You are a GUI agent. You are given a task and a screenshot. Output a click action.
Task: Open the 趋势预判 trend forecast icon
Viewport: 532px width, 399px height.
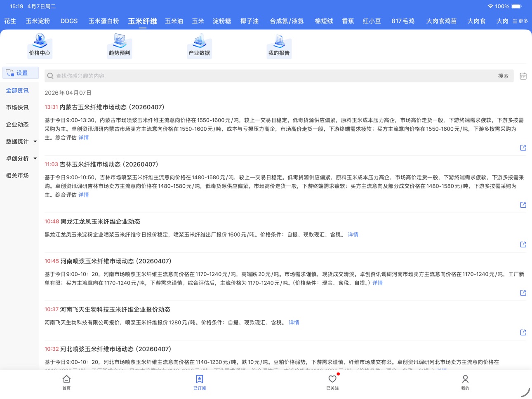[119, 45]
